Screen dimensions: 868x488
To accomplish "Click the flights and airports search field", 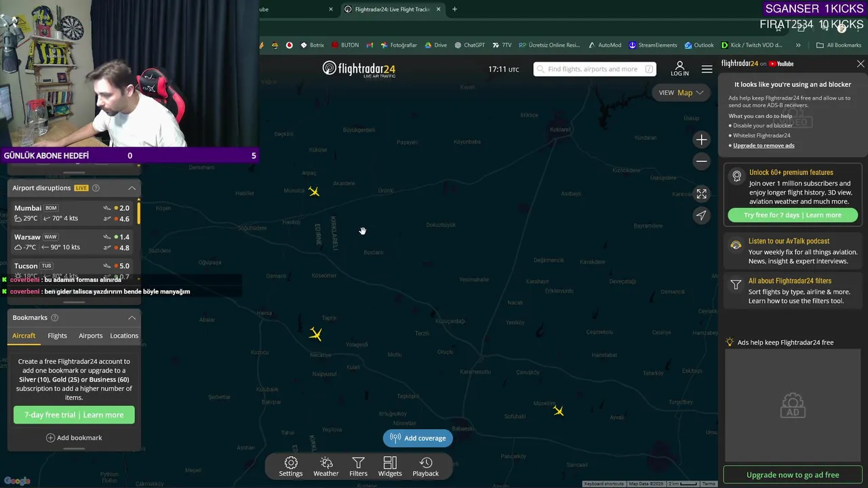I will point(595,69).
